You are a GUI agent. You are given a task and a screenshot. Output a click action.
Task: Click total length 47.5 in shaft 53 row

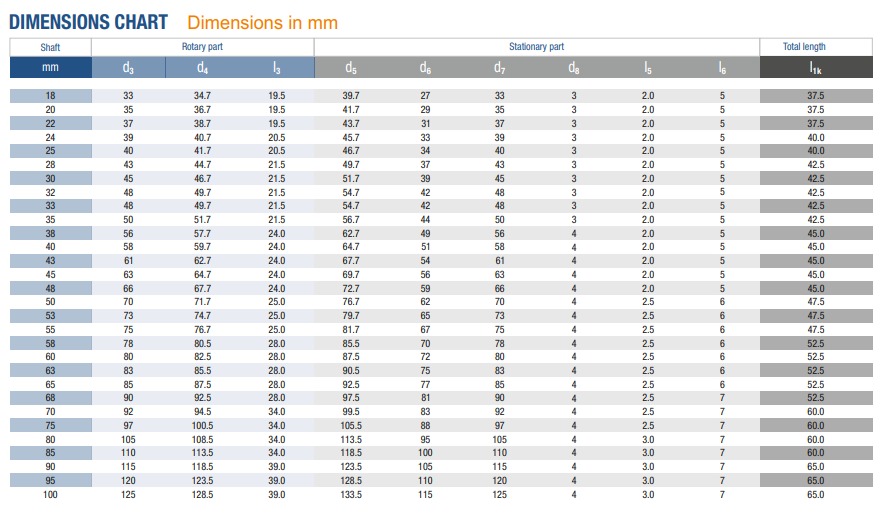tap(816, 316)
